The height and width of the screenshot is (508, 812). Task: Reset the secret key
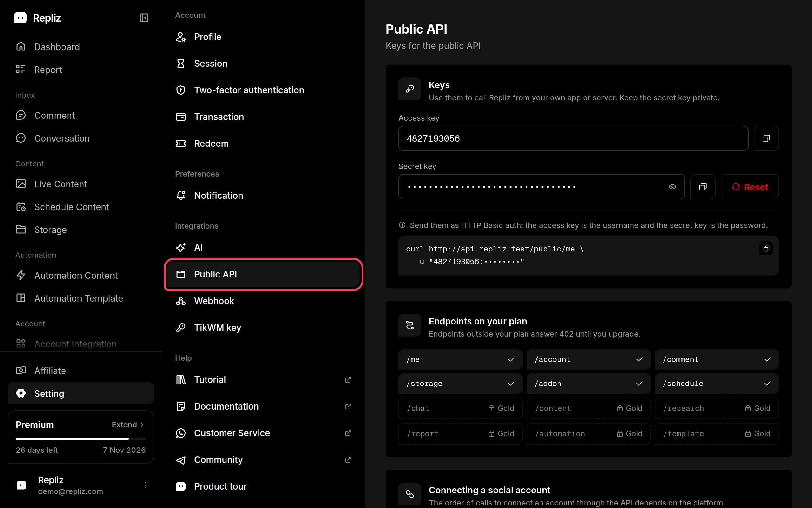[750, 187]
